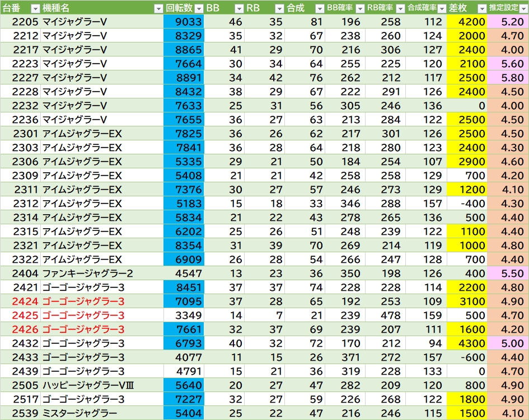Viewport: 529px width, 420px height.
Task: Select the 回転数 cell showing 9033
Action: (x=184, y=22)
